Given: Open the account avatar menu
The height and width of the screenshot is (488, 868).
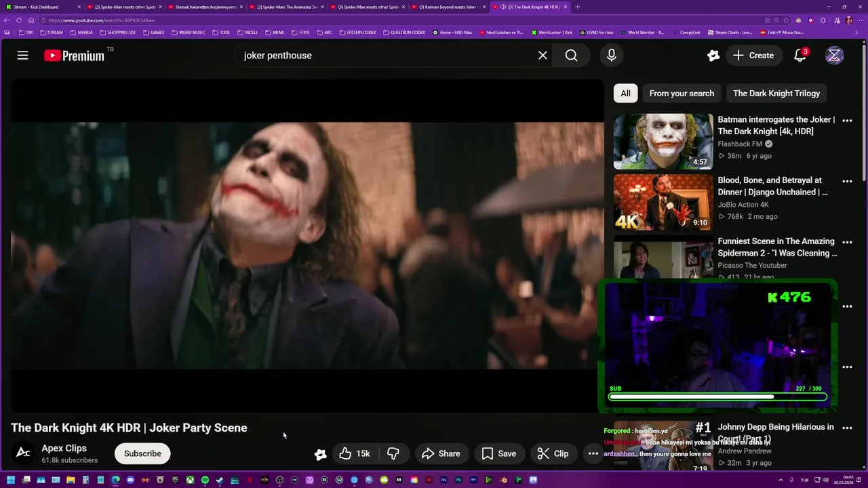Looking at the screenshot, I should [x=834, y=56].
